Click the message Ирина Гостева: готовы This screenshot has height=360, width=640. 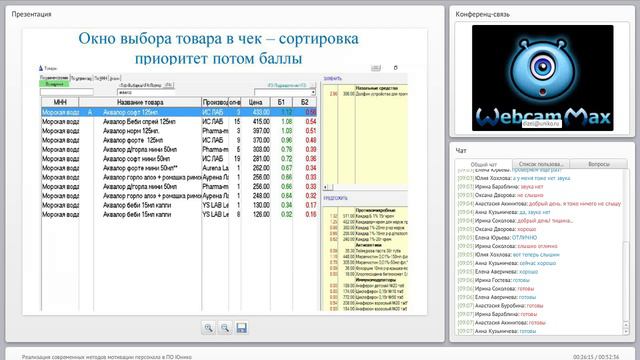493,280
